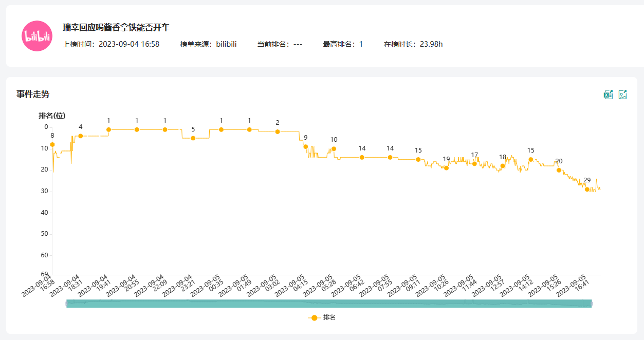Select the rank 8 data point at 16:58
Viewport: 644px width, 340px height.
point(52,145)
